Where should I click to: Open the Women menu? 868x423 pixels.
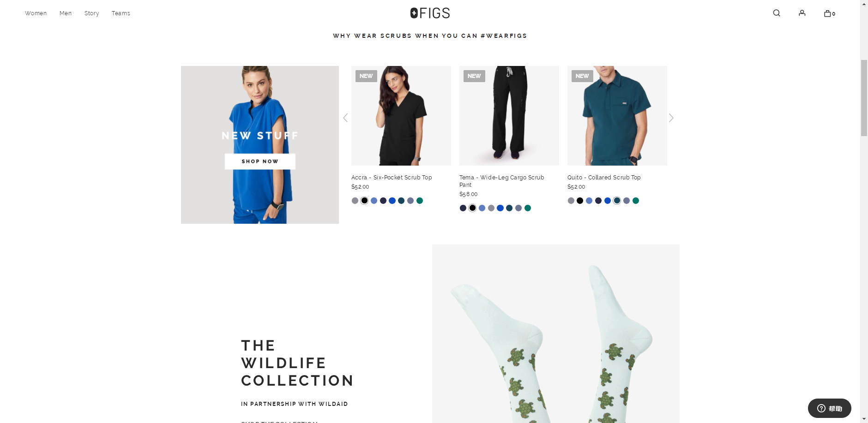tap(36, 13)
